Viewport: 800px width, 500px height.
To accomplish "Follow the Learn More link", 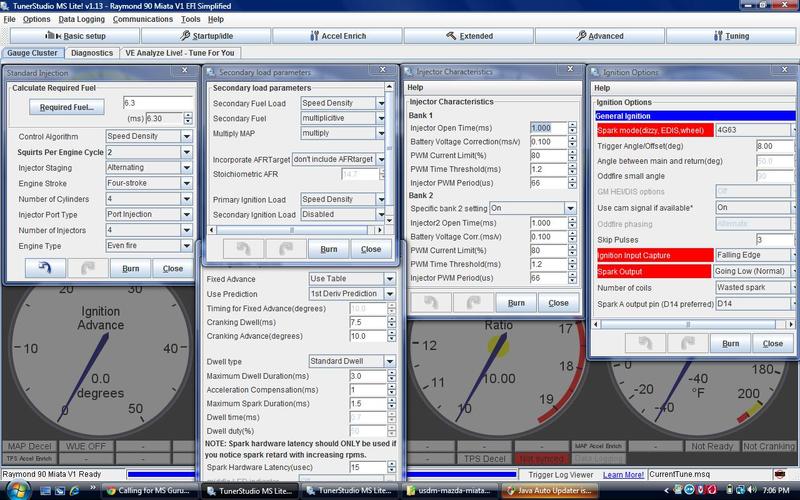I will (x=622, y=473).
